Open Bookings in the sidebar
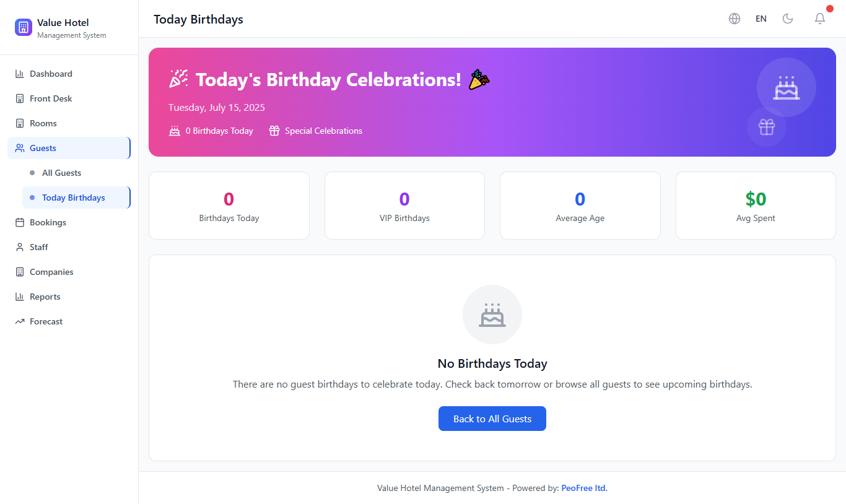The image size is (846, 504). tap(48, 222)
